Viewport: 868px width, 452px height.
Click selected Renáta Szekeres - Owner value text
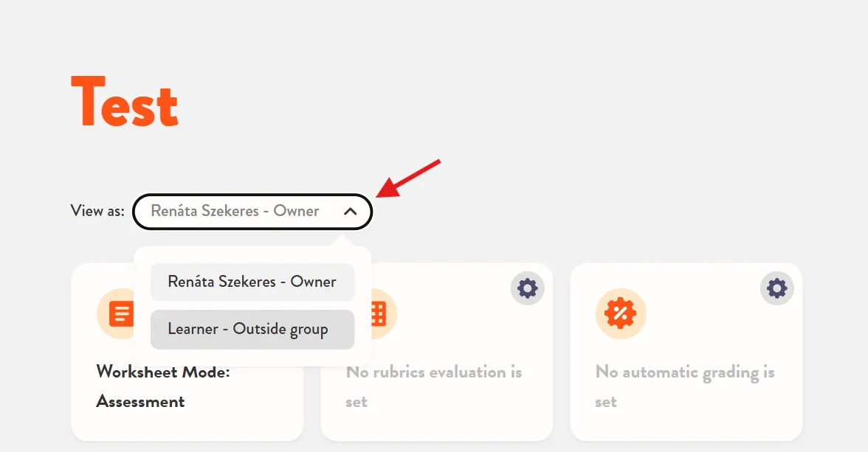pos(235,211)
